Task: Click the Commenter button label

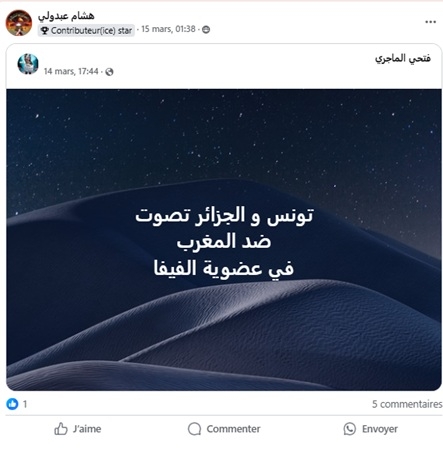Action: [233, 429]
